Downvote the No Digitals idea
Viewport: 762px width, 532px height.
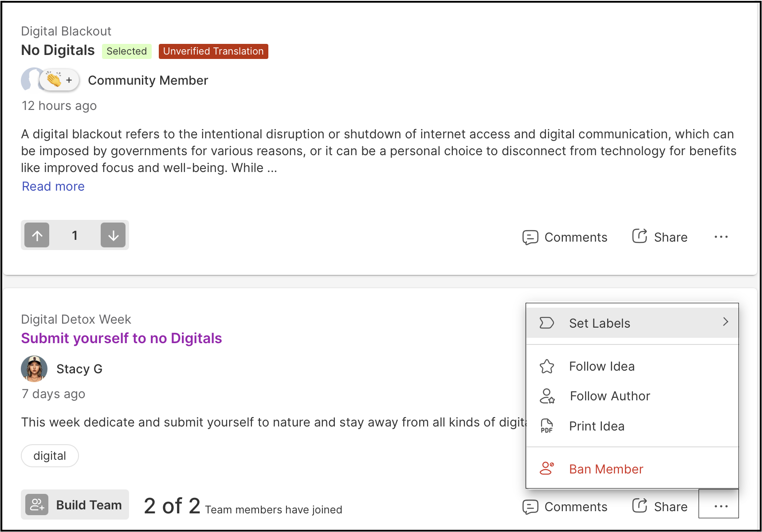point(113,235)
